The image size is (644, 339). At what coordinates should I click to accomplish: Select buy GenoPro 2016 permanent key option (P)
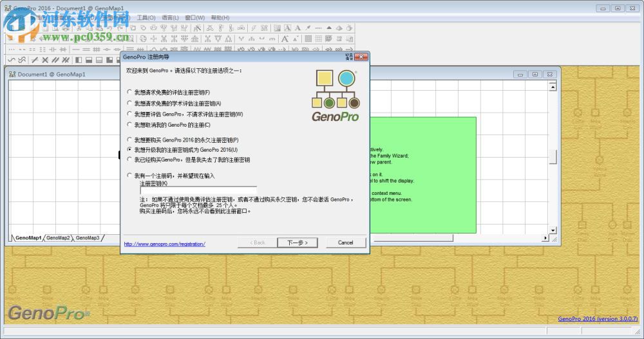pyautogui.click(x=129, y=140)
